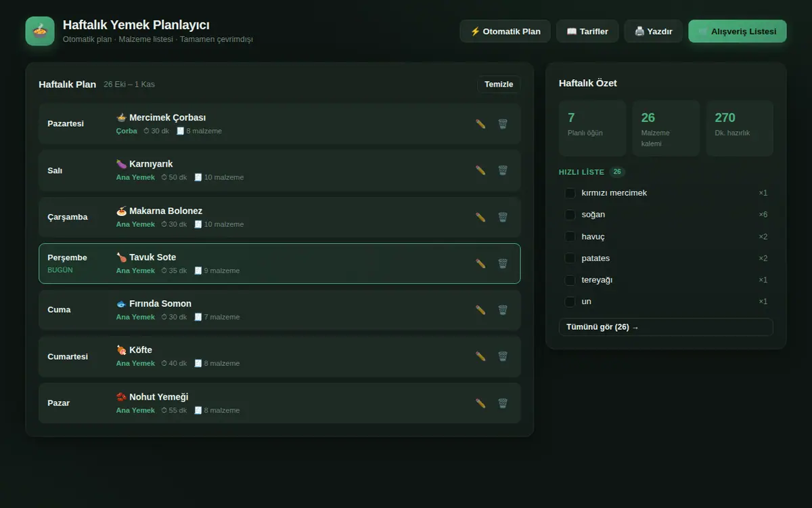Check off patates in quick list
The height and width of the screenshot is (508, 812).
coord(570,258)
